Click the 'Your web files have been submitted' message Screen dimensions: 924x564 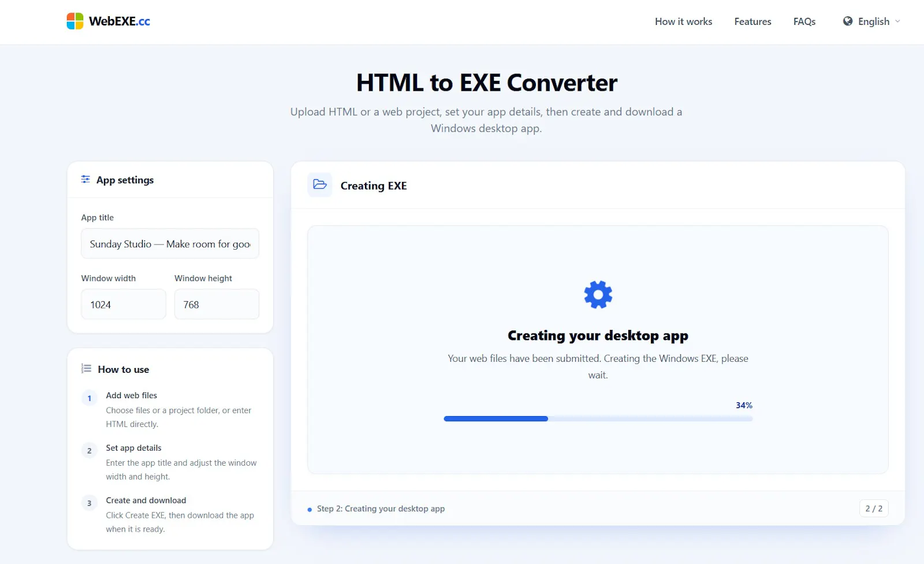(598, 366)
